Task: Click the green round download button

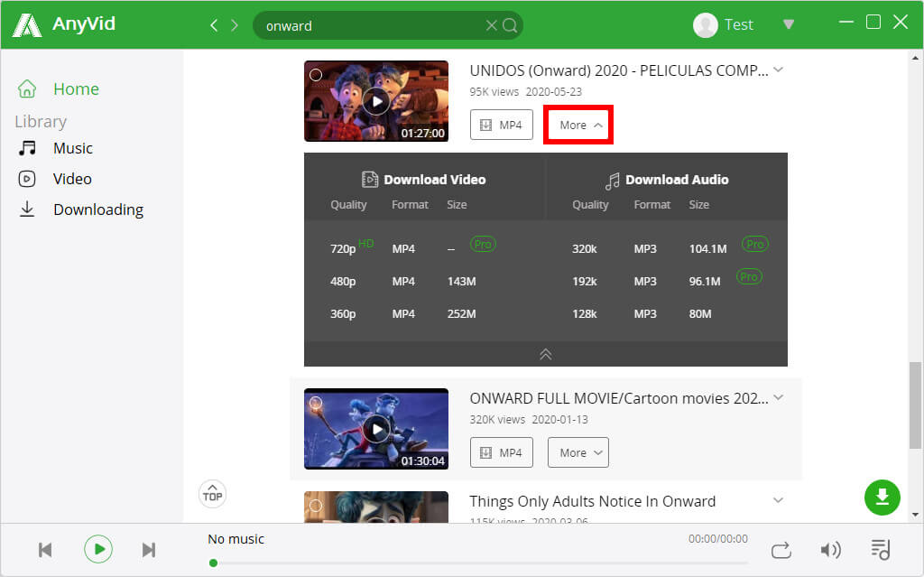Action: (x=882, y=498)
